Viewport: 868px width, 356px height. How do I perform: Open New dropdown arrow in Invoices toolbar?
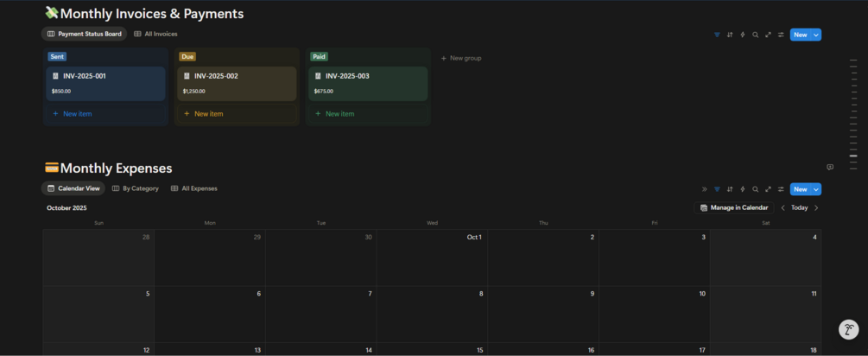(x=816, y=35)
